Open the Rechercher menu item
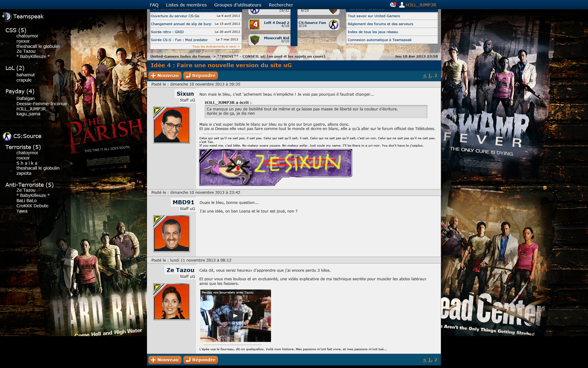 pyautogui.click(x=281, y=5)
